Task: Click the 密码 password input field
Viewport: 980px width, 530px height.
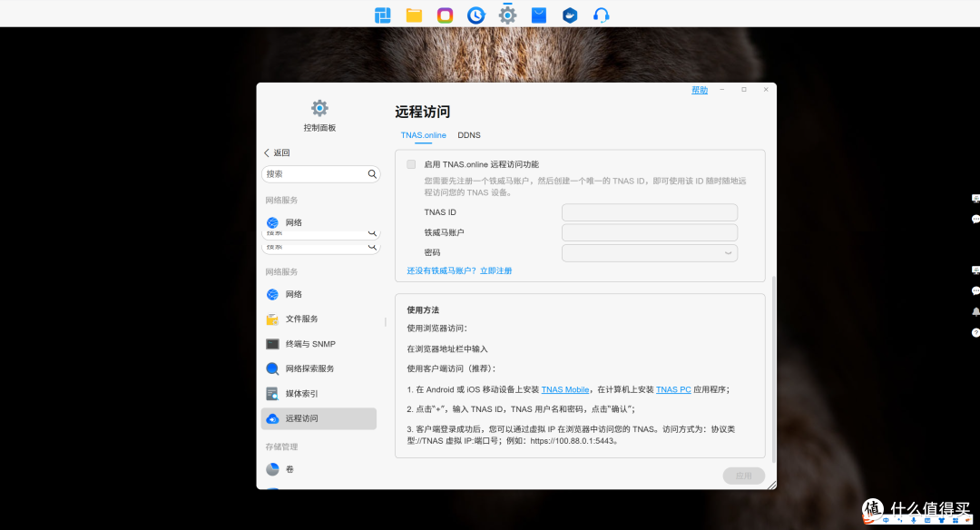Action: tap(650, 253)
